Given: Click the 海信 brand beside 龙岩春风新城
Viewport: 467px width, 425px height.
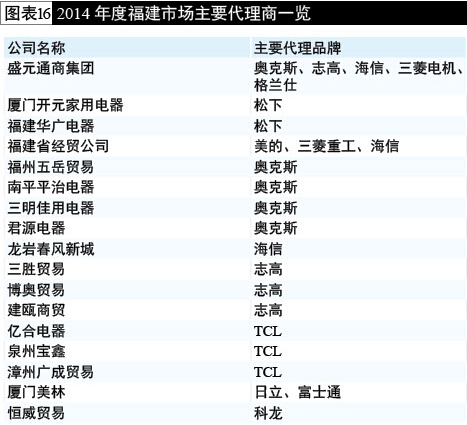Looking at the screenshot, I should coord(268,249).
